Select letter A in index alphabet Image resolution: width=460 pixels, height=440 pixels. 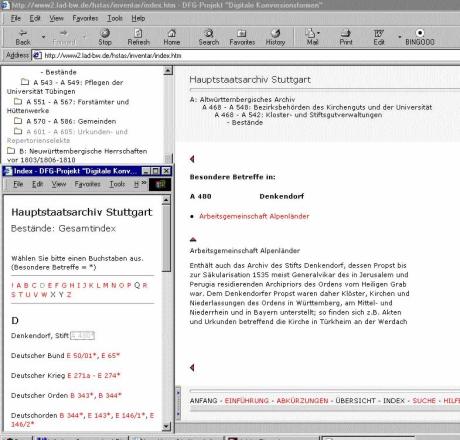[x=18, y=285]
